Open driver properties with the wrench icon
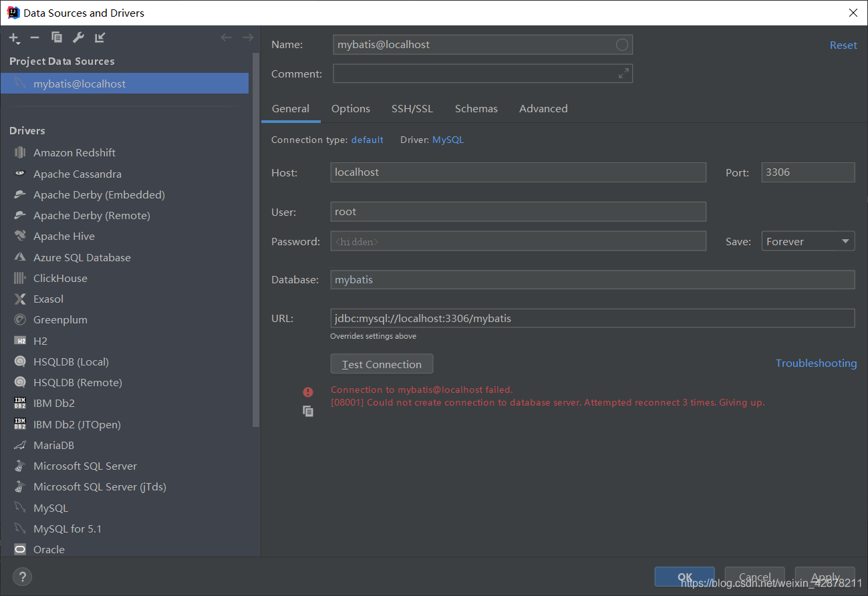The height and width of the screenshot is (596, 868). coord(78,37)
